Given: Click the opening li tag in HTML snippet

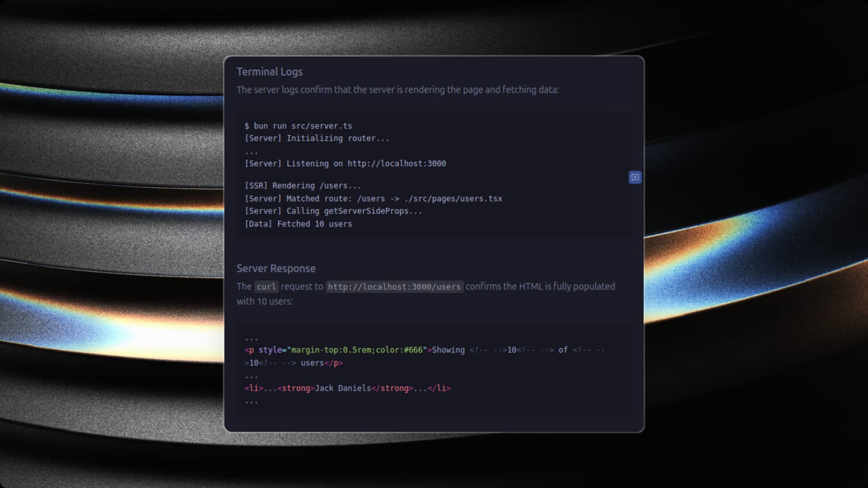Looking at the screenshot, I should (x=253, y=388).
